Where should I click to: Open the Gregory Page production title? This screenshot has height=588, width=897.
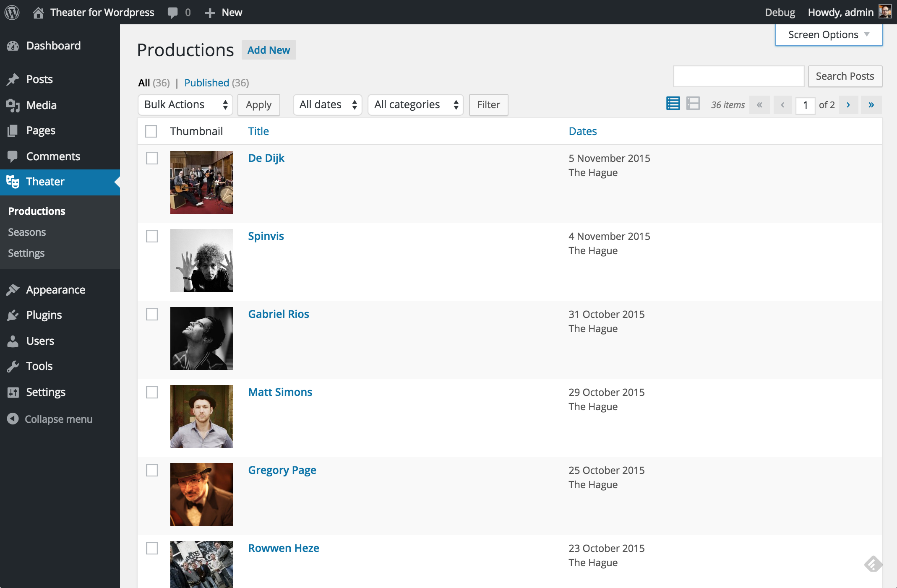(x=282, y=470)
